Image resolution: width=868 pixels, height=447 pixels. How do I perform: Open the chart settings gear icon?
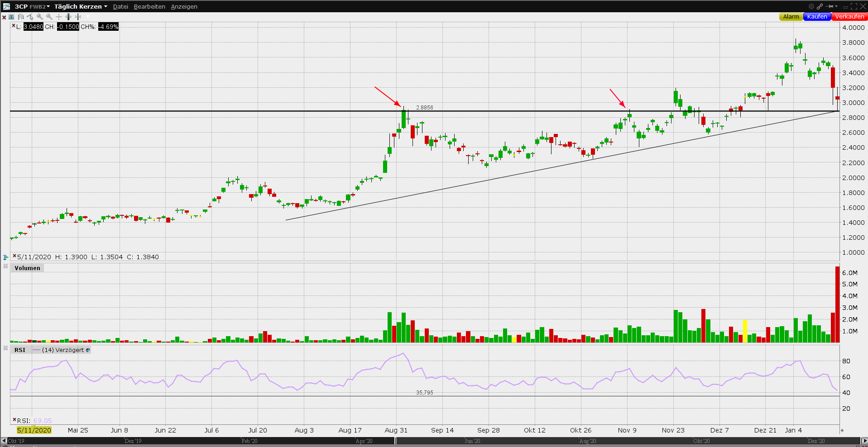pos(811,6)
